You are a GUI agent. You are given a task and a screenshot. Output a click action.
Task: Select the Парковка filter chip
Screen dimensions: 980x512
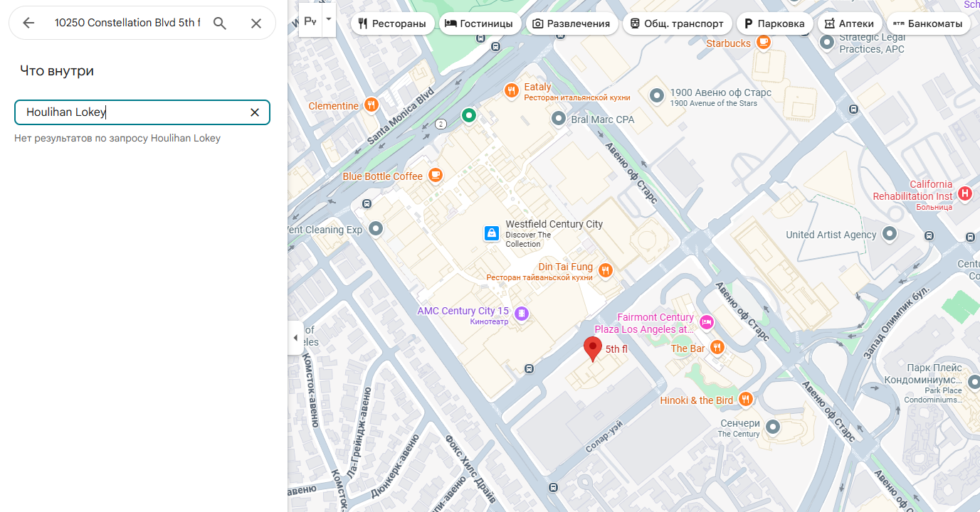pos(774,23)
